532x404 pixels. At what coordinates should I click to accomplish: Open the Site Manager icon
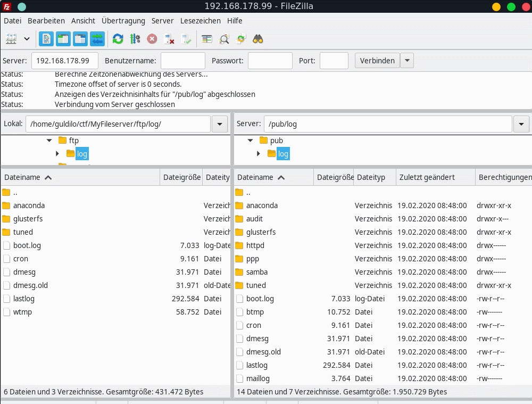(11, 39)
